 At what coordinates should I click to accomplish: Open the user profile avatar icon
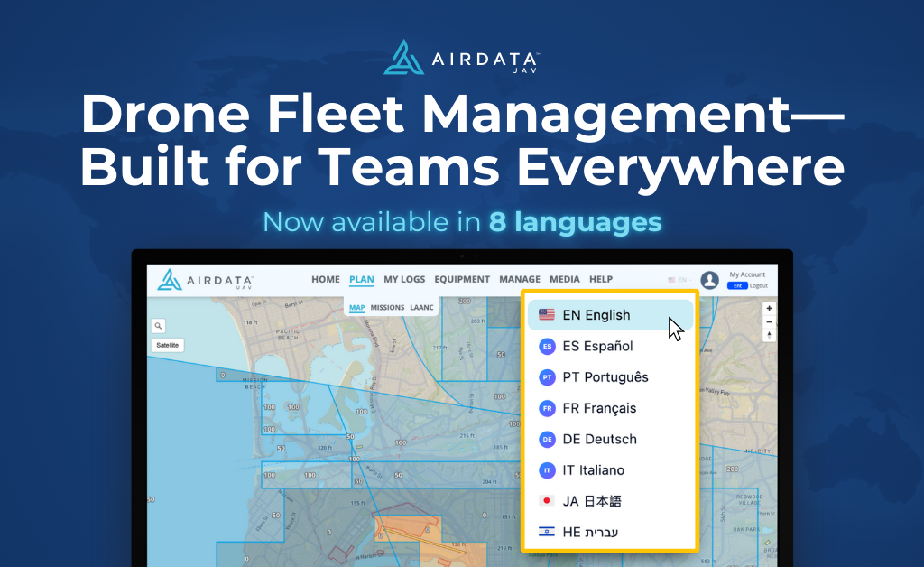pos(709,280)
